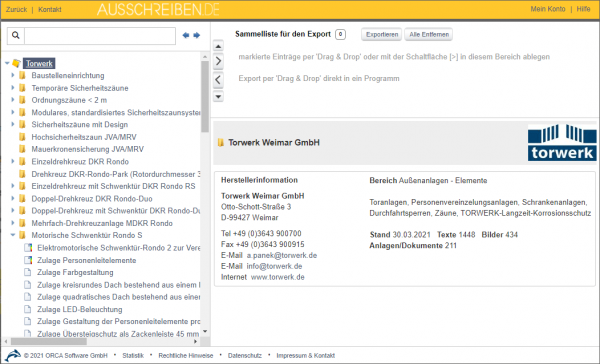Click the torwerk company logo
Screen dimensions: 600x364
coord(562,142)
